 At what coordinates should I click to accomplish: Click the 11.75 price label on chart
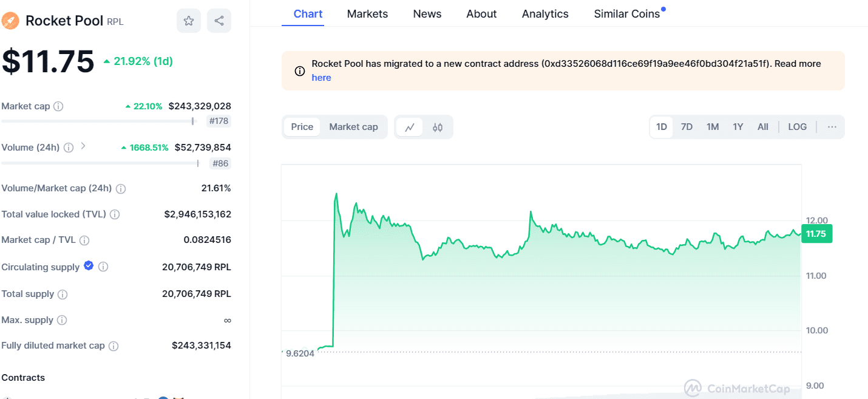[x=816, y=233]
